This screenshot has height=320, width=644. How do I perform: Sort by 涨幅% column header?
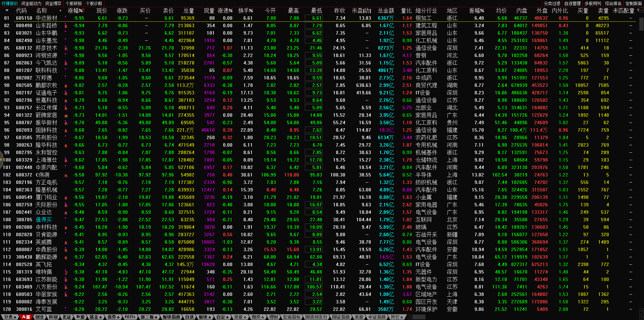[x=75, y=11]
